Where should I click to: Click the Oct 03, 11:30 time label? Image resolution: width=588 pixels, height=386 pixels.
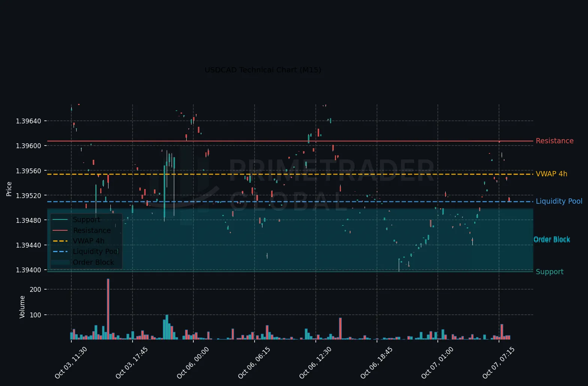[x=71, y=362]
